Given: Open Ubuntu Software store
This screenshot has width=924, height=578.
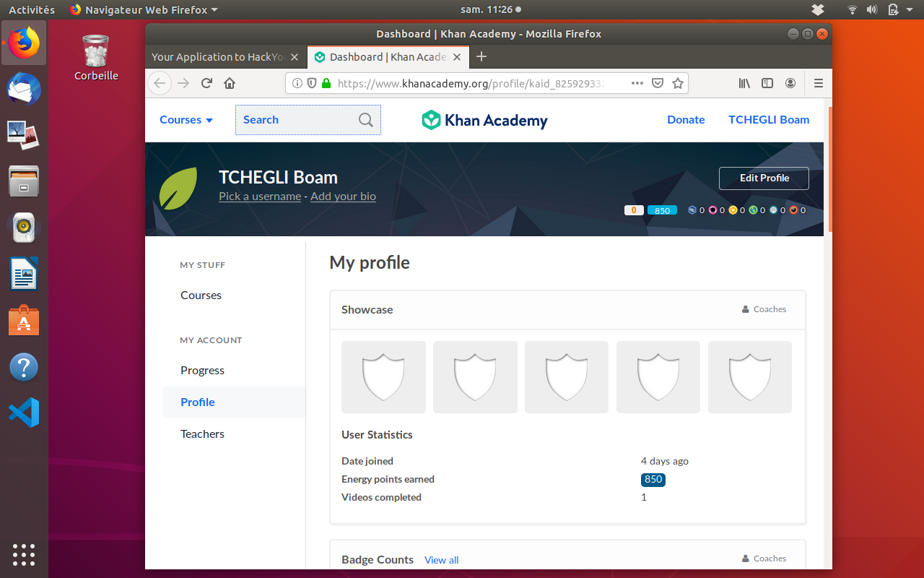Looking at the screenshot, I should [24, 320].
